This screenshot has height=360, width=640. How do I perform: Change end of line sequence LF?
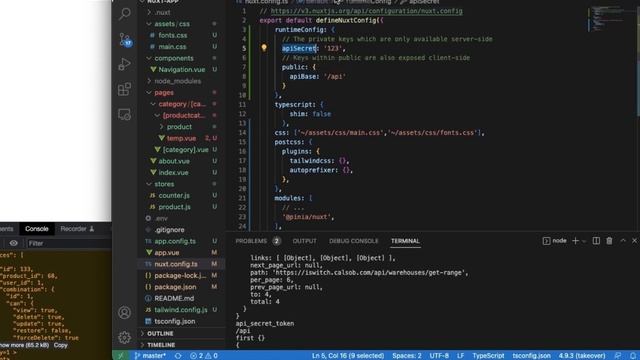[460, 356]
